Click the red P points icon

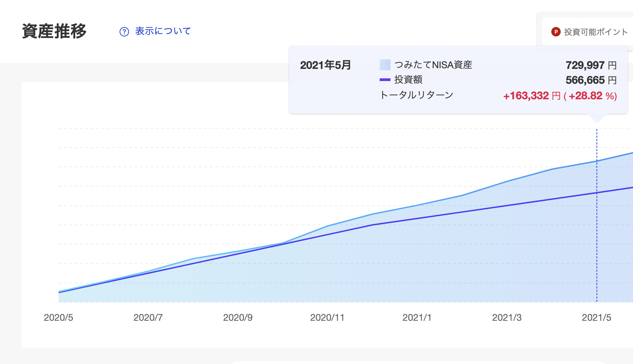pyautogui.click(x=556, y=32)
